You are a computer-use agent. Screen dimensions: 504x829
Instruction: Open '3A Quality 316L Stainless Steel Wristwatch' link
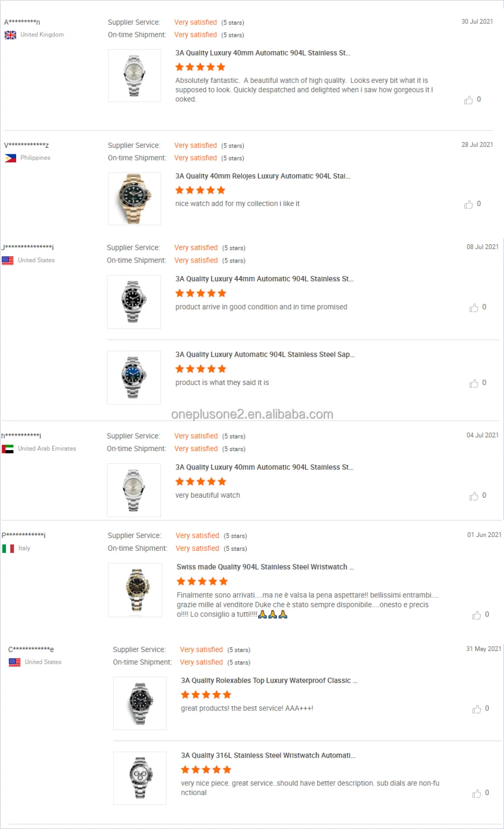tap(268, 755)
